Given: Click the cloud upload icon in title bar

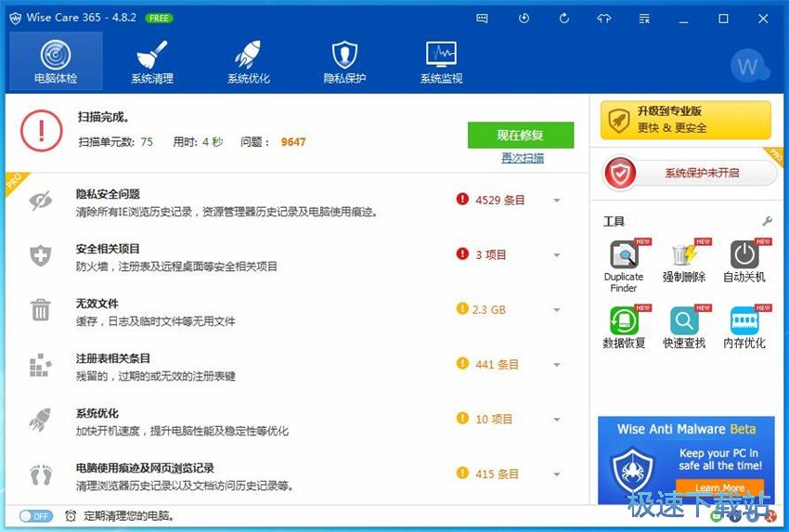Looking at the screenshot, I should [604, 19].
